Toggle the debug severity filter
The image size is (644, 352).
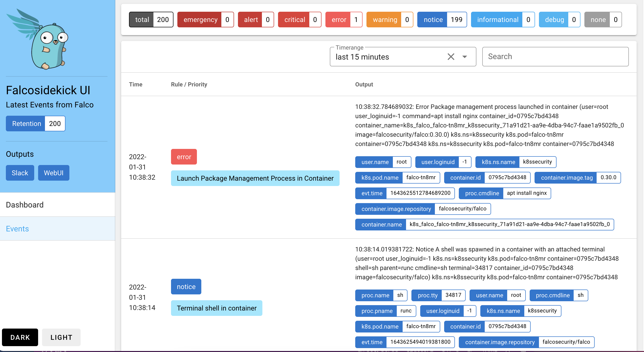click(559, 20)
